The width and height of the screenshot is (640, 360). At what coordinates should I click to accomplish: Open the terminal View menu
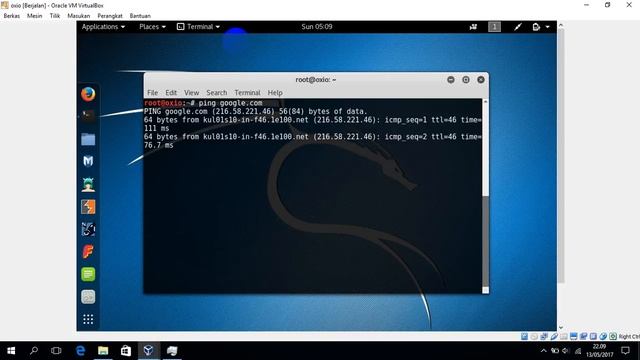[191, 93]
